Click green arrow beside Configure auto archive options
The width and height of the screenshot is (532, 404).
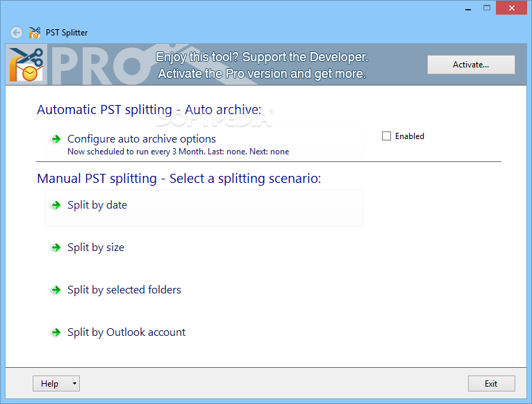56,139
